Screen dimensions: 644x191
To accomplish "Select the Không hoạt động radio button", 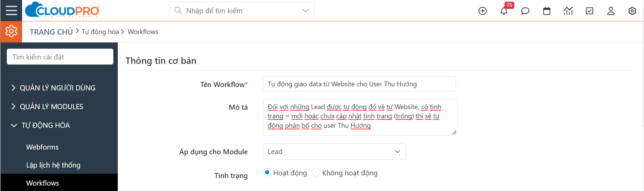I will click(316, 173).
